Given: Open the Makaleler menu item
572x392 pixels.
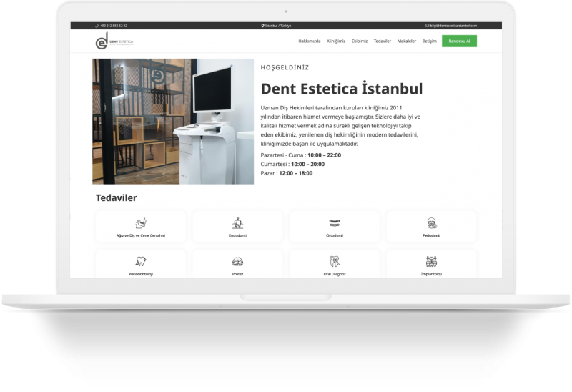Looking at the screenshot, I should point(407,41).
